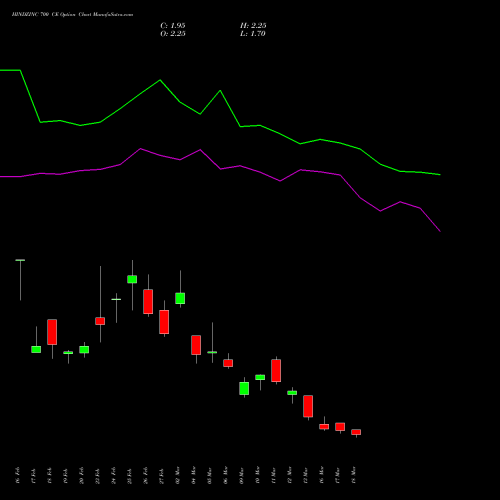The height and width of the screenshot is (500, 500).
Task: Click the 02 Mar date label
Action: [178, 475]
